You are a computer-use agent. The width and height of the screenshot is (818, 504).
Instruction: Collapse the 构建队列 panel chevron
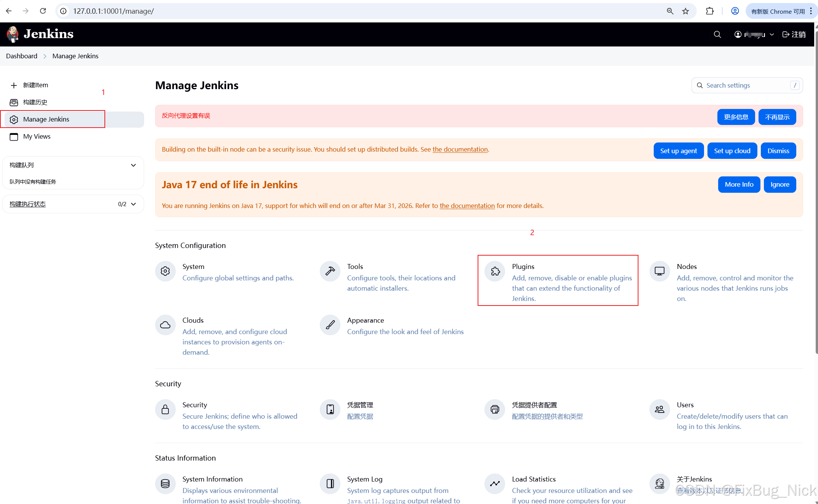pos(133,165)
